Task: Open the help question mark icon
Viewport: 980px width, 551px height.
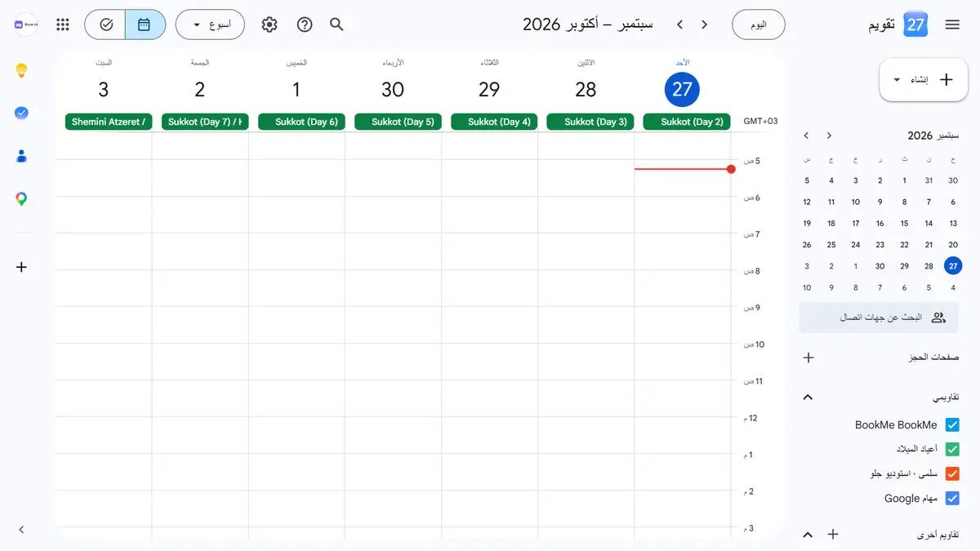Action: (x=305, y=24)
